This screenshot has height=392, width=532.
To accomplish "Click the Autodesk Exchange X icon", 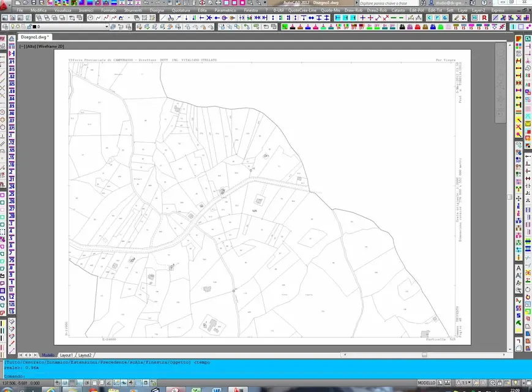I will (472, 2).
